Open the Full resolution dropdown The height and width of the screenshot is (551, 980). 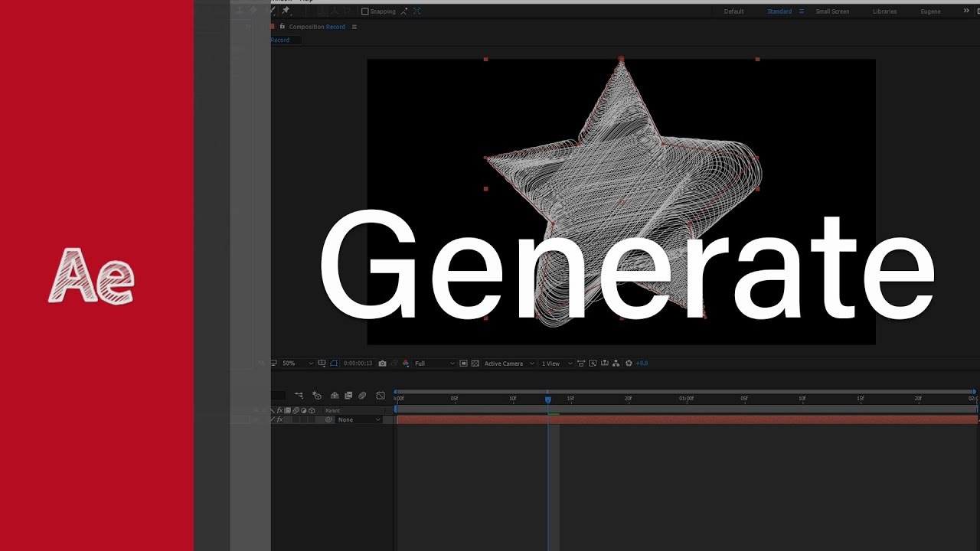point(435,364)
